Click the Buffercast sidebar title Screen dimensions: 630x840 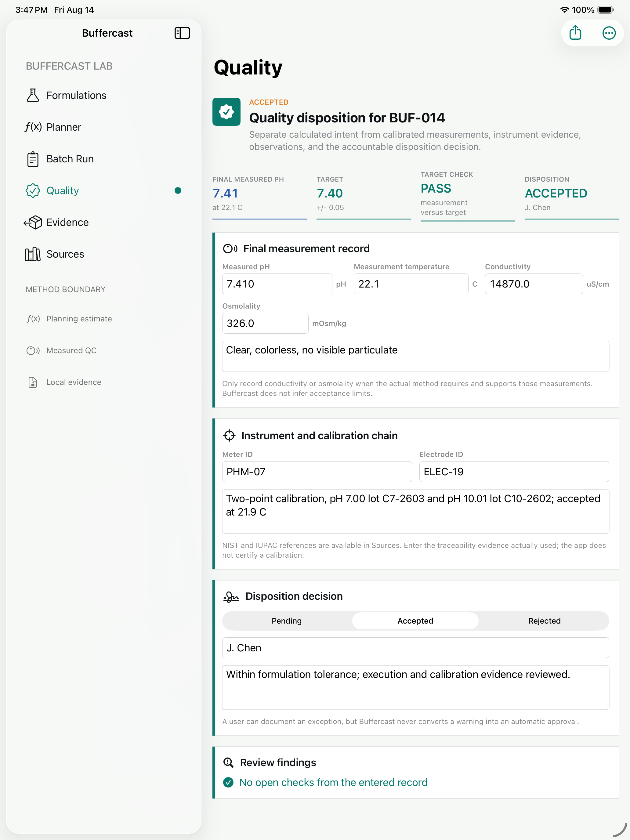tap(107, 33)
